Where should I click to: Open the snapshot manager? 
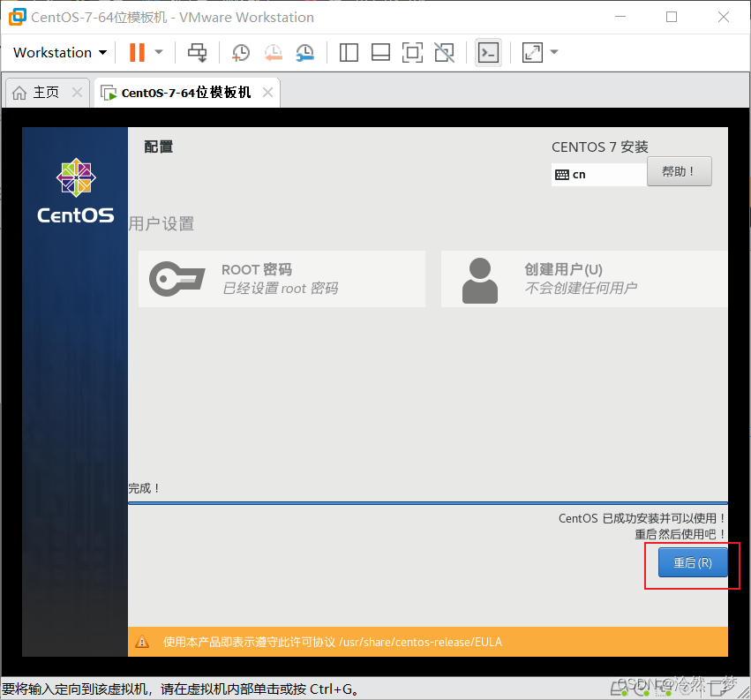coord(305,52)
